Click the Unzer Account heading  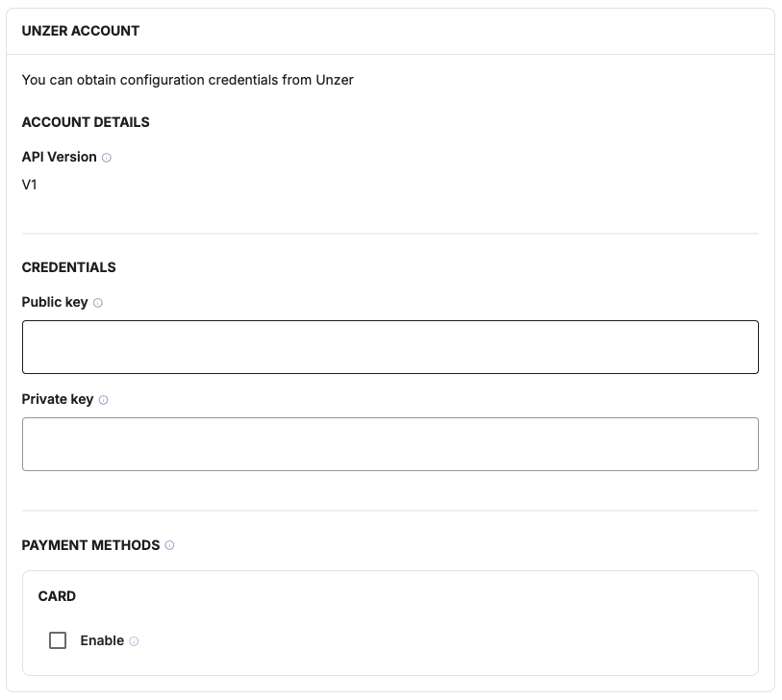point(80,31)
